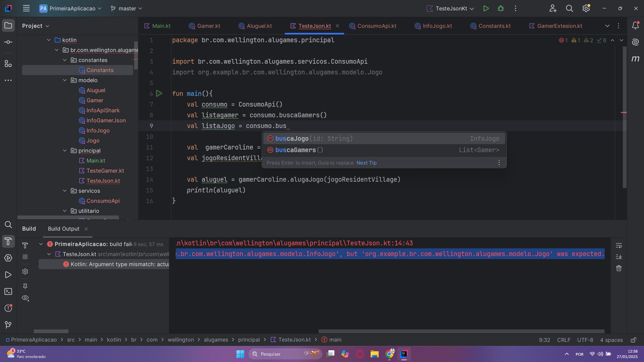Click the Terminal icon in left sidebar
Screen dimensions: 644x362
point(8,292)
